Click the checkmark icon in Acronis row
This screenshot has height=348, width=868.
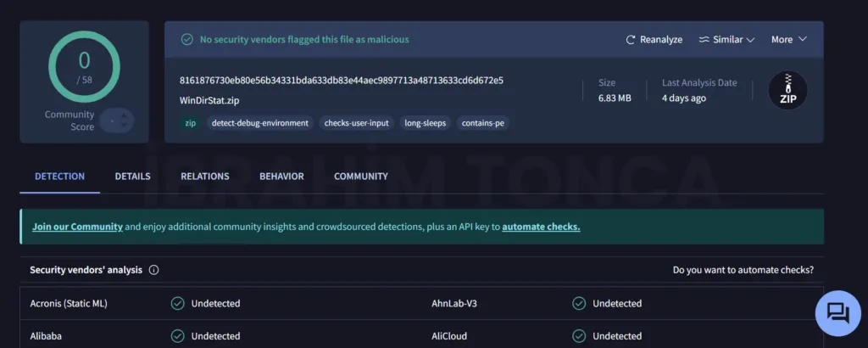pos(177,304)
